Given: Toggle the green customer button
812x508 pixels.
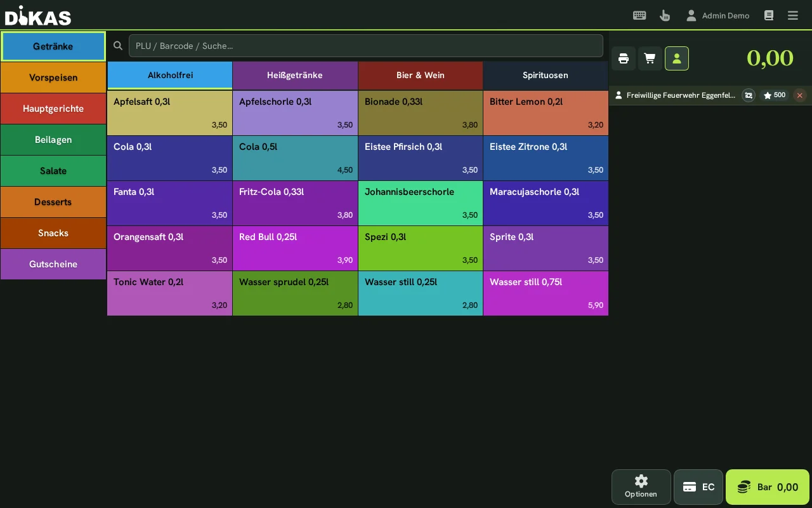Looking at the screenshot, I should [x=677, y=58].
